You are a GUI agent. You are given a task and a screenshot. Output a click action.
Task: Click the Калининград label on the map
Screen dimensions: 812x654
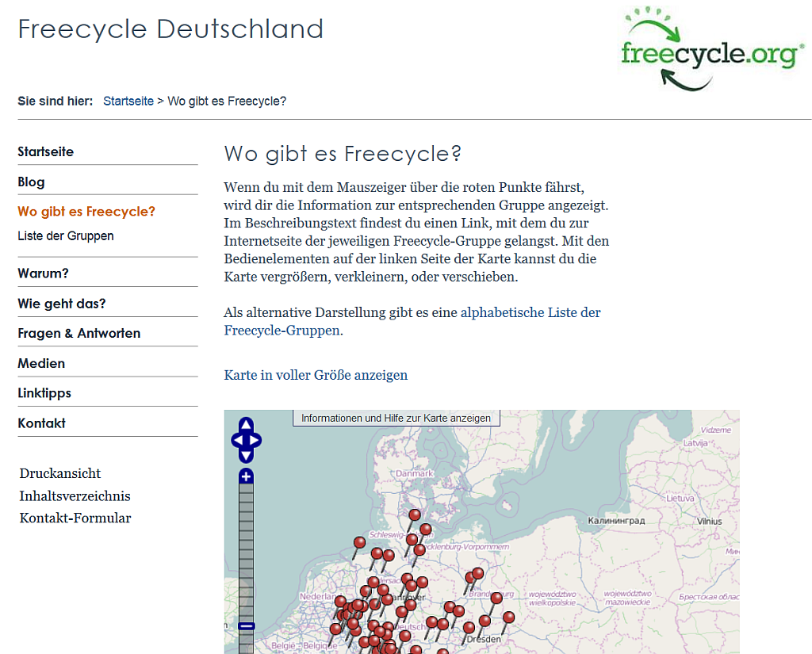coord(616,520)
